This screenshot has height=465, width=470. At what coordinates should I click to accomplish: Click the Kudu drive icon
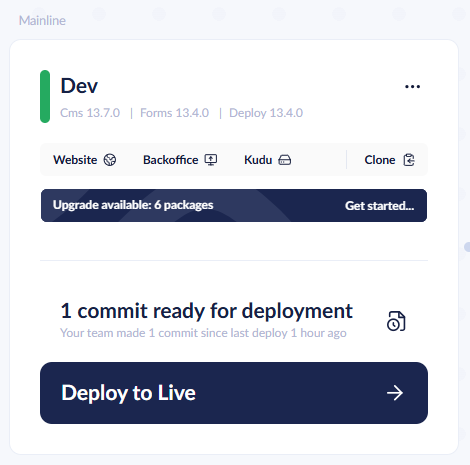(285, 160)
